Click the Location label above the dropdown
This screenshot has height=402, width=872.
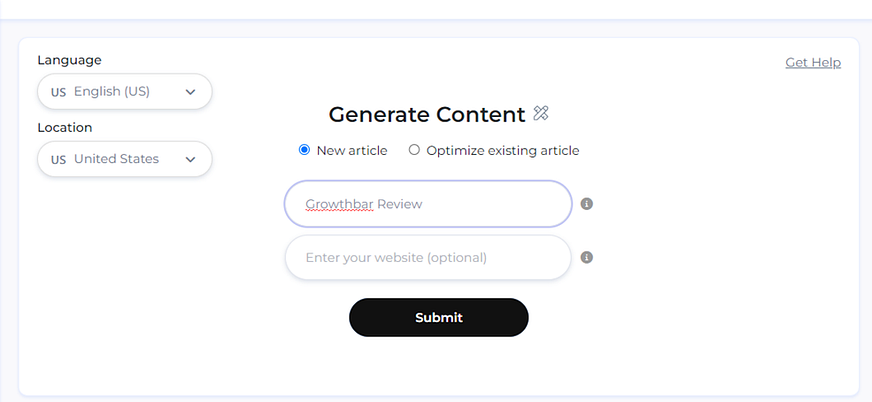[65, 127]
